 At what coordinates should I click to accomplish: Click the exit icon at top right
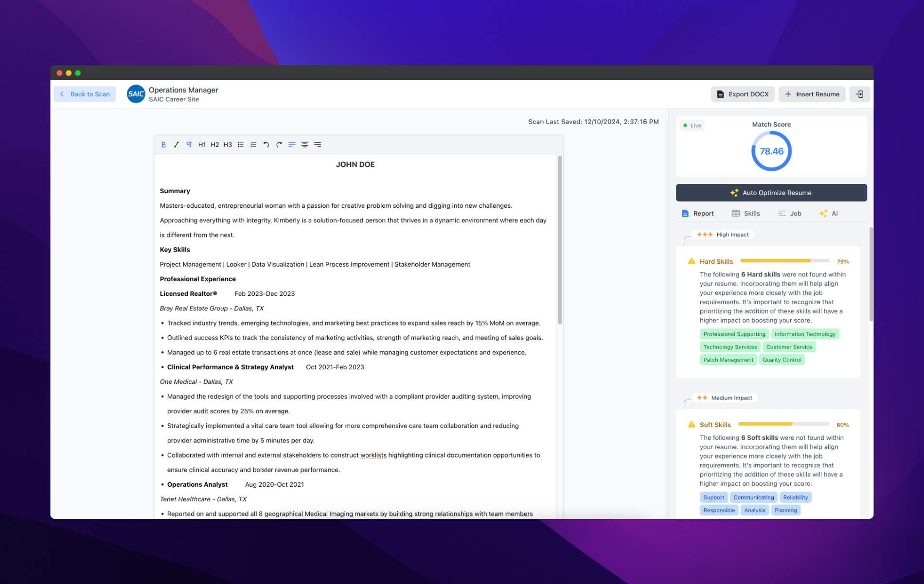[859, 94]
